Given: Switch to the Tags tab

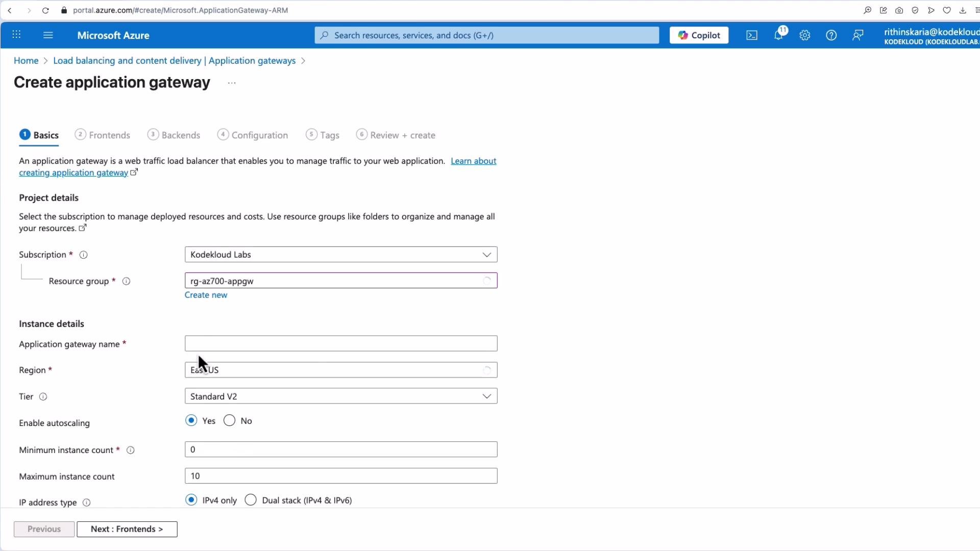Looking at the screenshot, I should coord(323,135).
